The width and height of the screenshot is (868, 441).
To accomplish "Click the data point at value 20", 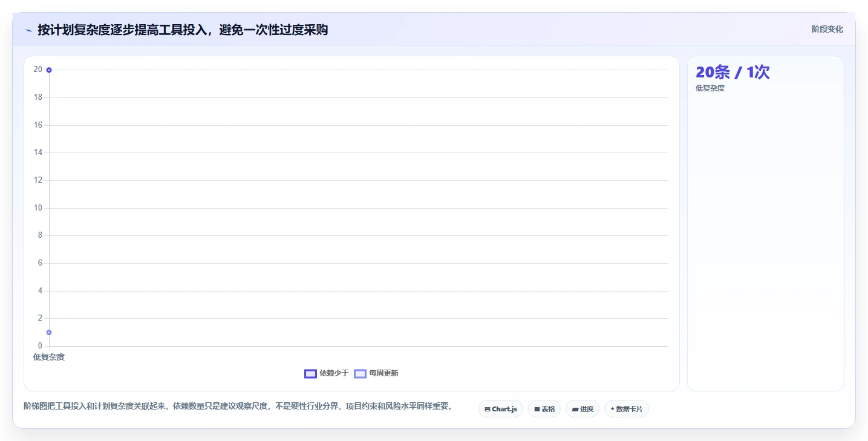I will [49, 70].
